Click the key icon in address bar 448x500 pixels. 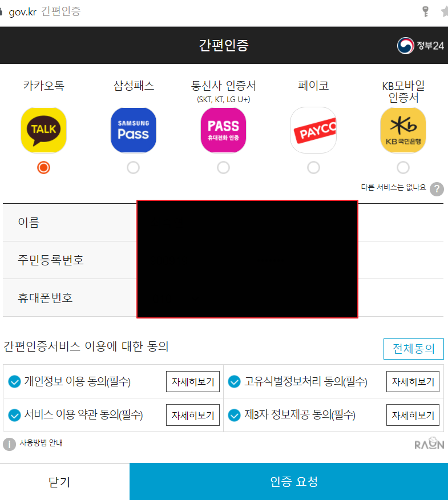point(425,11)
